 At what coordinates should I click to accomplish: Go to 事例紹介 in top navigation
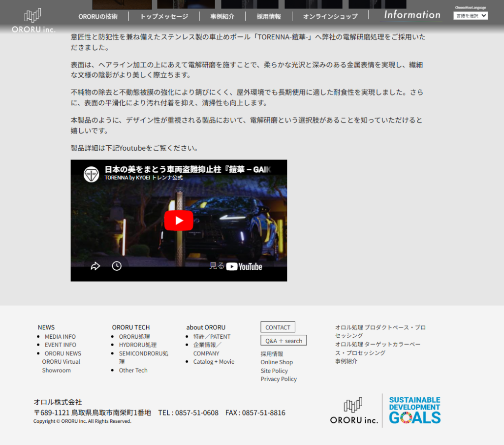tap(222, 16)
